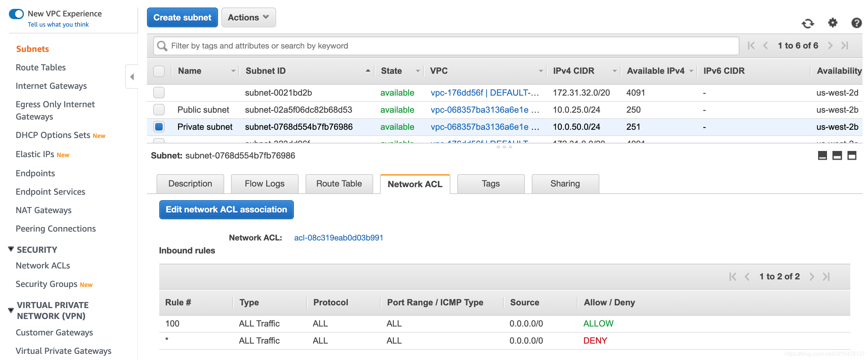Set details pane to half height
868x360 pixels.
click(x=837, y=155)
